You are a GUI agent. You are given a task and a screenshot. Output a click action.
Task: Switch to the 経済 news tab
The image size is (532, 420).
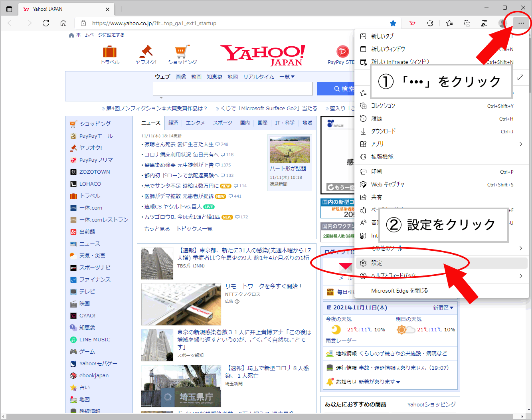[173, 123]
